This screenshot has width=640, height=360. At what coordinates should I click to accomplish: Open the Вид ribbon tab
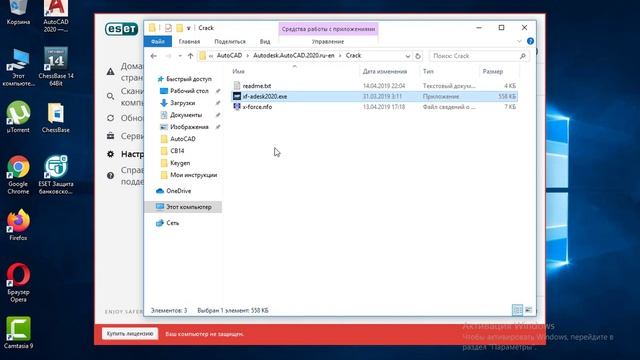[x=265, y=41]
